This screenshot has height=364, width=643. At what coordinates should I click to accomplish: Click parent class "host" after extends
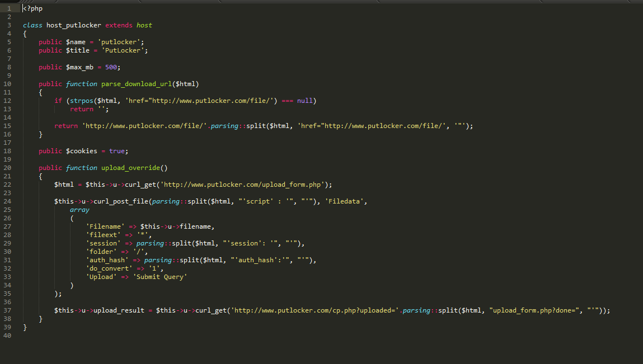144,25
